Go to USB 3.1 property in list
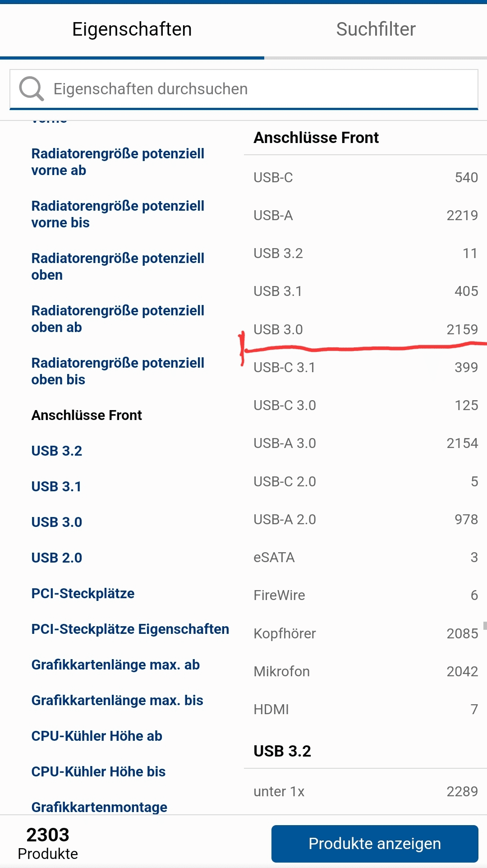 click(x=56, y=486)
